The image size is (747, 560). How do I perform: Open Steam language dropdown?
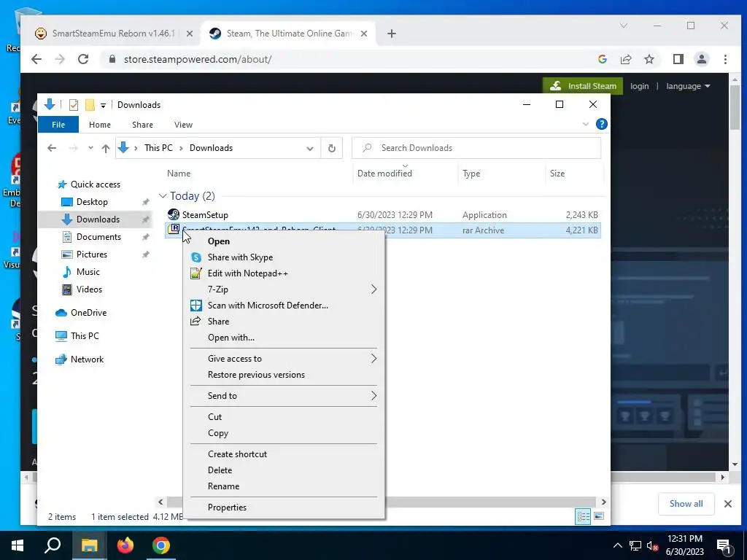pos(688,86)
